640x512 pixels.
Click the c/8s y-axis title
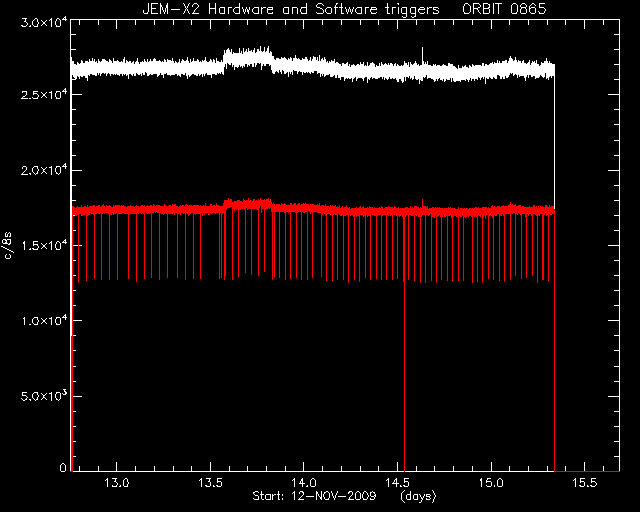pos(8,245)
